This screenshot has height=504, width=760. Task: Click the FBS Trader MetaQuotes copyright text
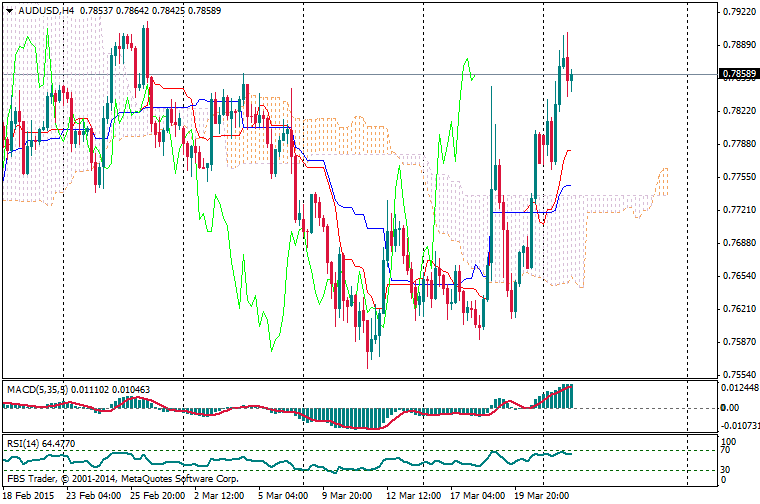pyautogui.click(x=123, y=478)
